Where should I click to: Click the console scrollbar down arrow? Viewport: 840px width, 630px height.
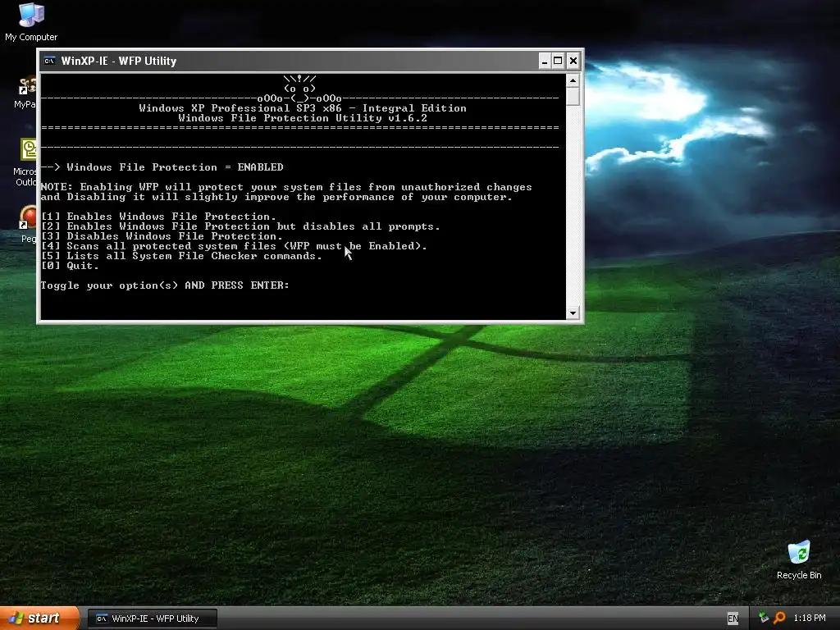point(573,313)
